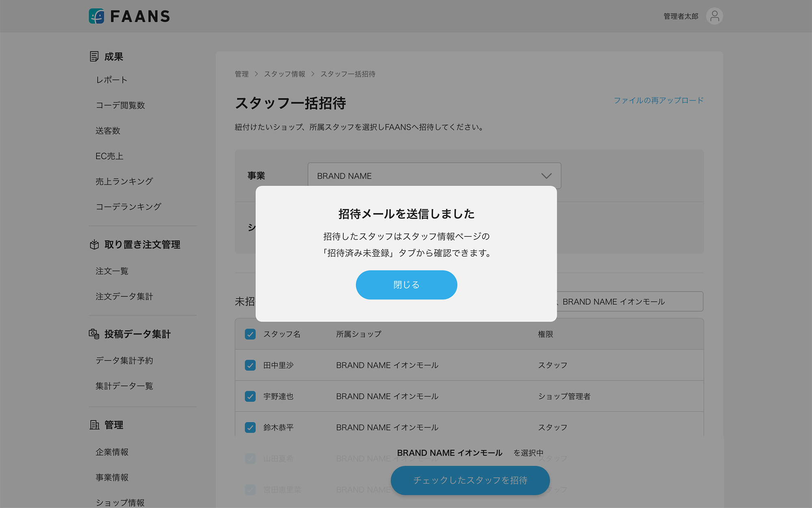Click the 成果 section document icon
Screen dimensions: 812x508
click(94, 56)
